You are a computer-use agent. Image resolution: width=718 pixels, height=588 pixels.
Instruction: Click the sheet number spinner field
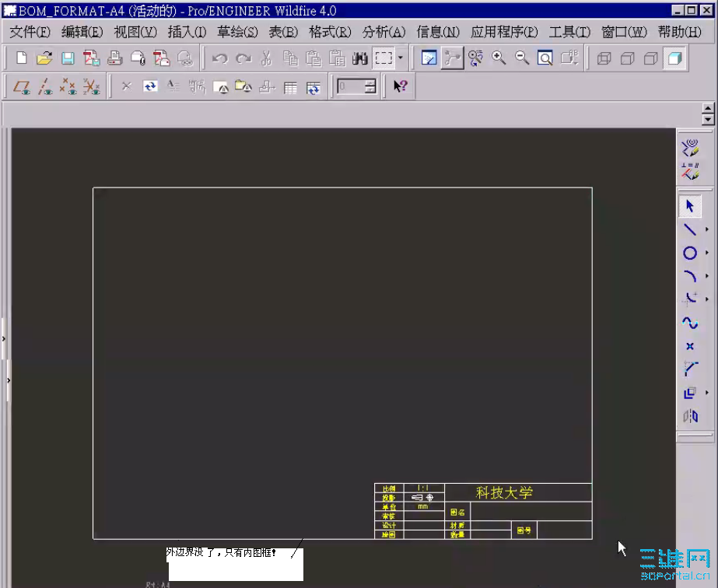tap(356, 86)
